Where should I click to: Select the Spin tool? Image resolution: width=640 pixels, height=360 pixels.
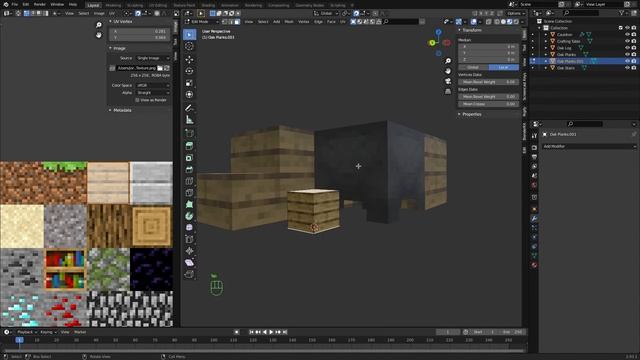[189, 216]
